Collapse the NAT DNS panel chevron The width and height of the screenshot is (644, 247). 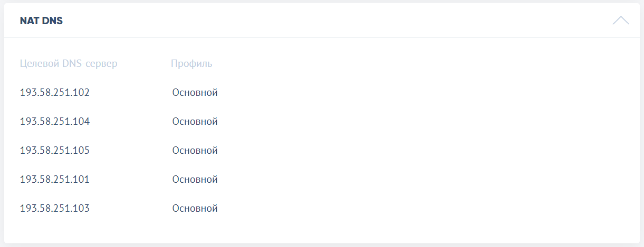point(621,21)
